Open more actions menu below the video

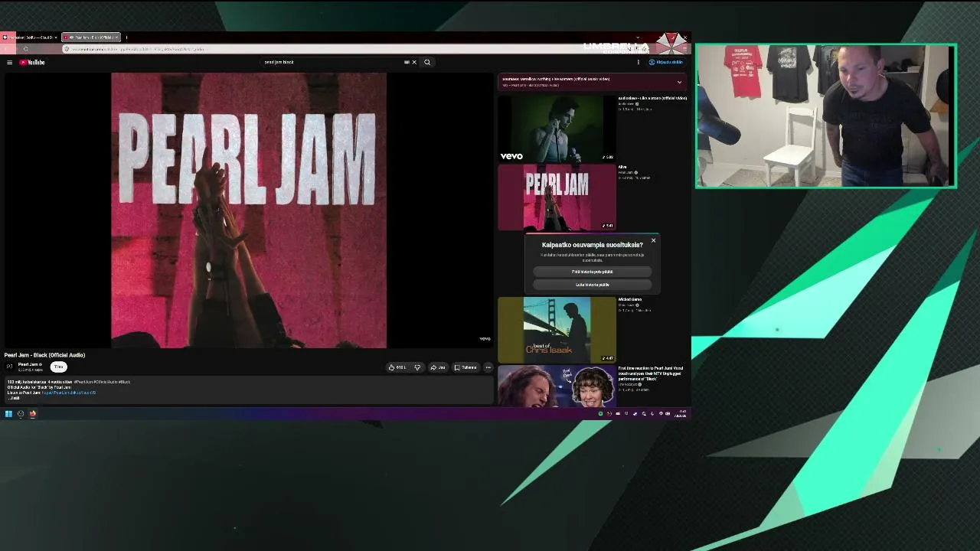click(x=488, y=367)
